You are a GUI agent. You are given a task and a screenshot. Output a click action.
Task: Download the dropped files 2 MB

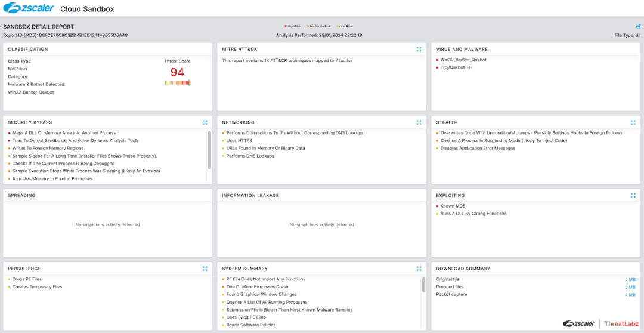(x=630, y=287)
